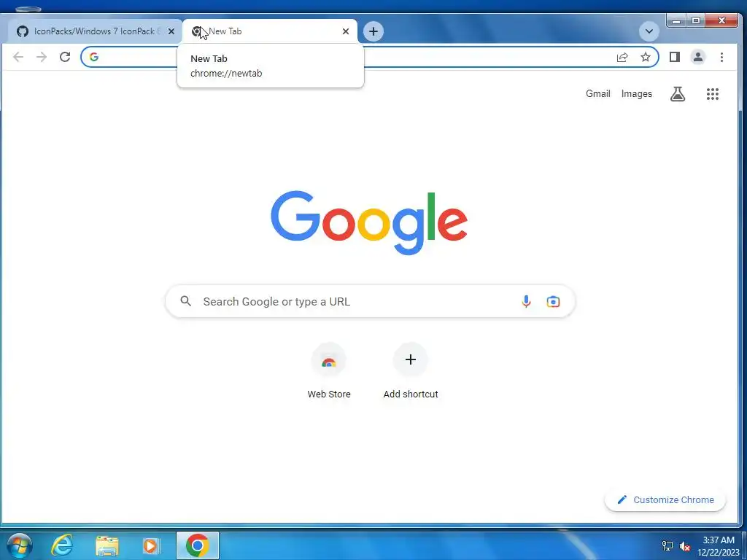Open Windows Media Player from taskbar
Image resolution: width=747 pixels, height=560 pixels.
[152, 545]
